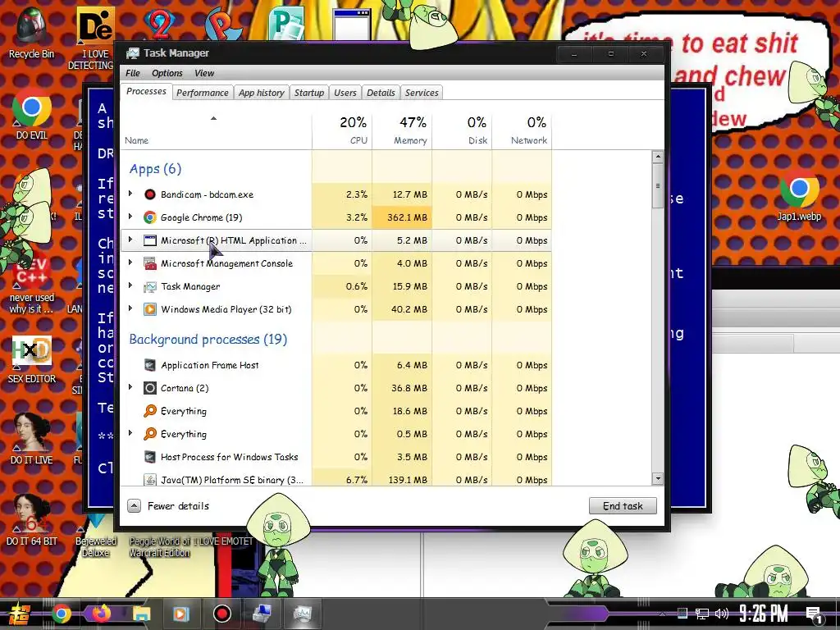Viewport: 840px width, 630px height.
Task: Click the Host Process for Windows Tasks icon
Action: [150, 457]
